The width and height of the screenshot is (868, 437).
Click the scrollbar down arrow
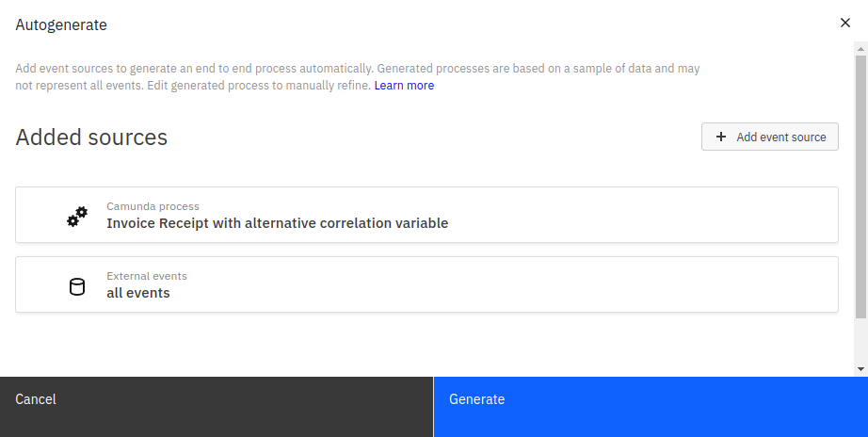[x=861, y=368]
